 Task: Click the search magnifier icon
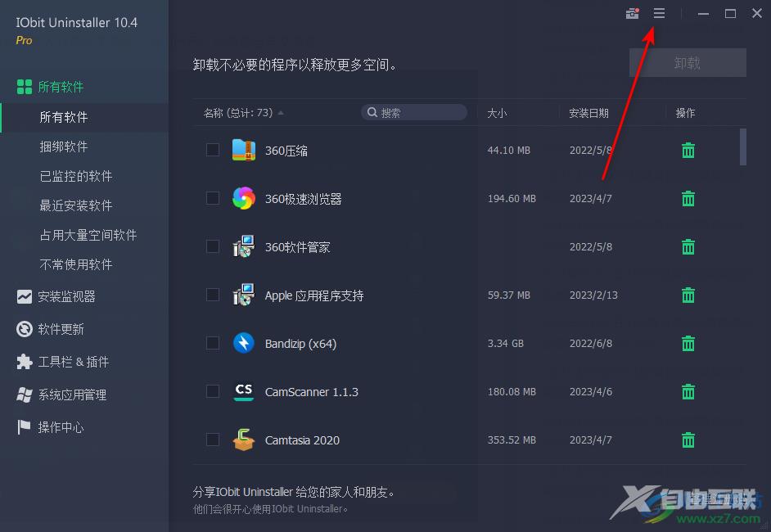372,113
